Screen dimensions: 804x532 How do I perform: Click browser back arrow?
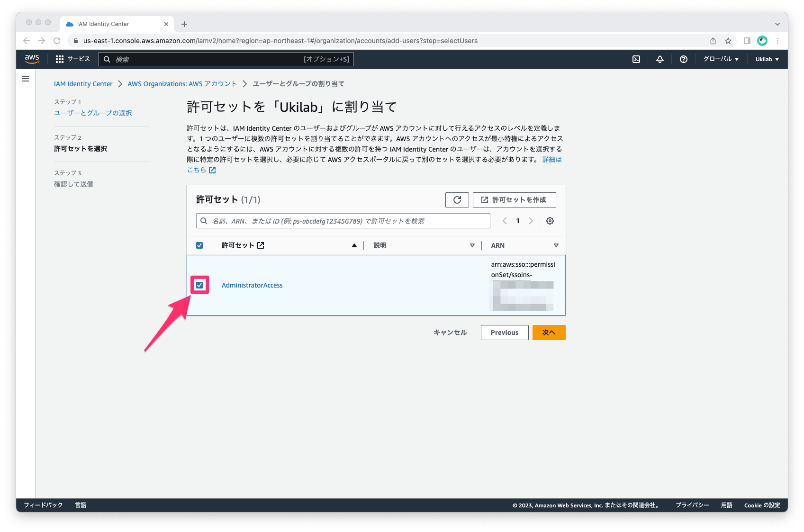click(27, 41)
